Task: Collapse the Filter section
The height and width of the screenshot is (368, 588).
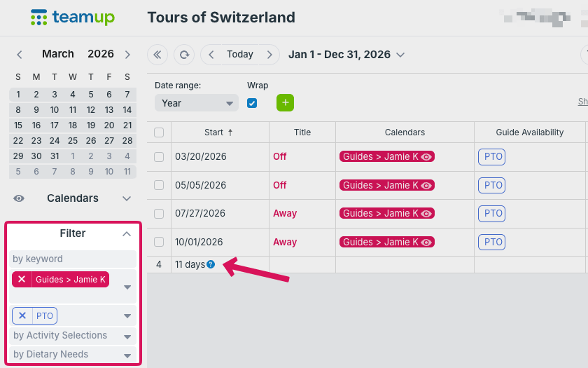Action: (127, 233)
